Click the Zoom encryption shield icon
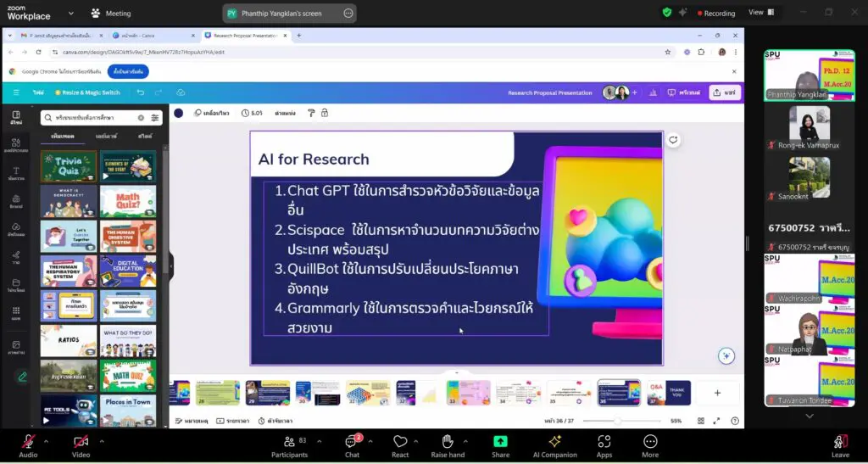 (666, 12)
